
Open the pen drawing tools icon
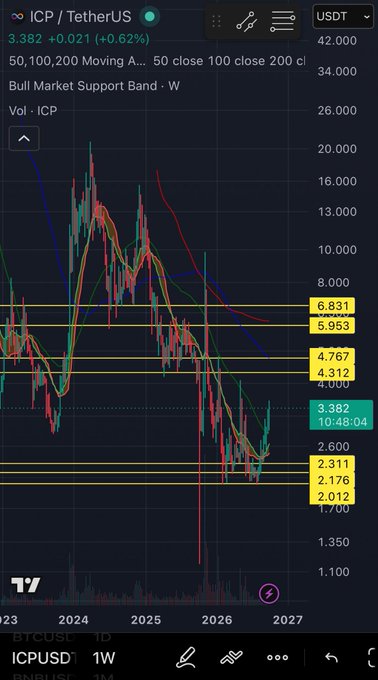[186, 658]
